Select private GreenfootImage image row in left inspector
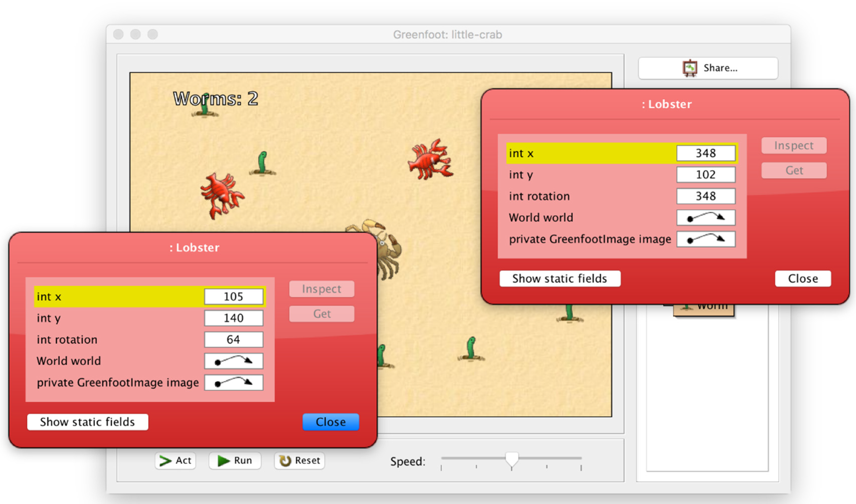The width and height of the screenshot is (856, 504). (x=150, y=383)
